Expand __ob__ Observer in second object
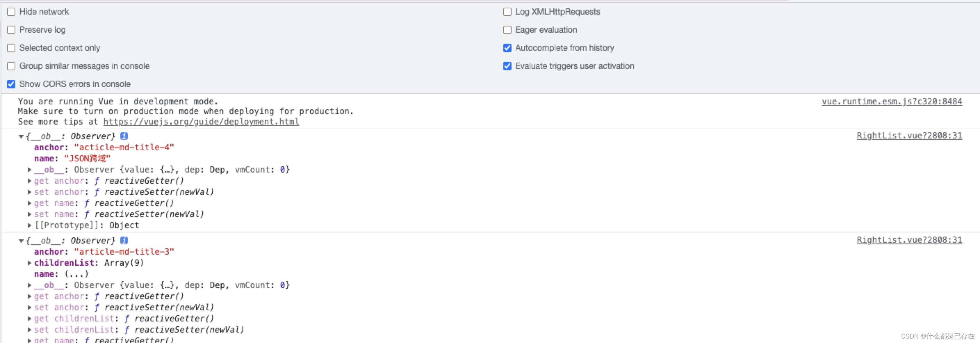This screenshot has width=980, height=343. (29, 285)
